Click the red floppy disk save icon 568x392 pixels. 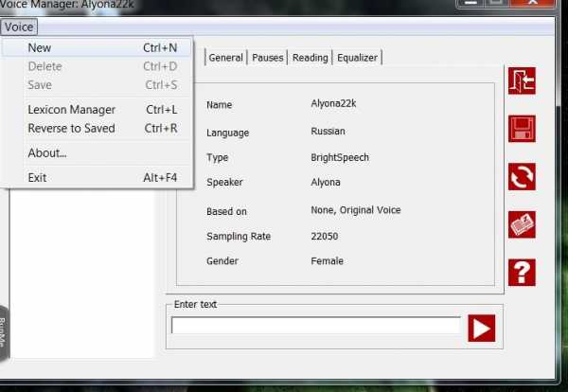click(523, 129)
